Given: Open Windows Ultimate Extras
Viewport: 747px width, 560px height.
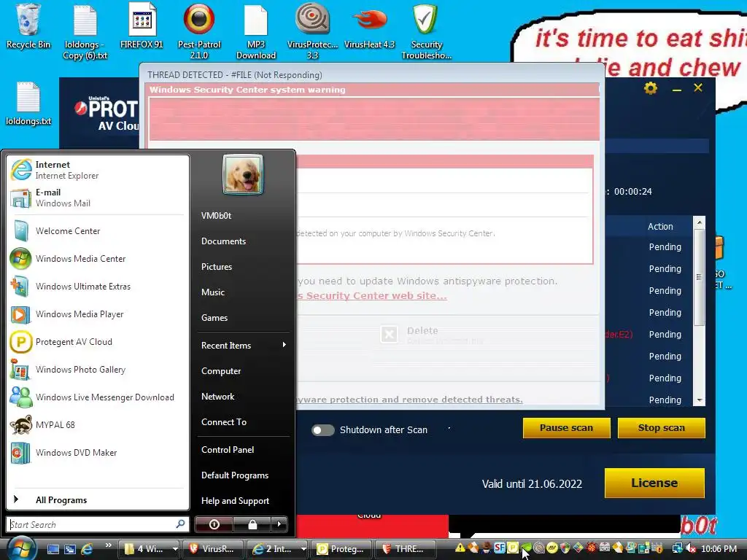Looking at the screenshot, I should pyautogui.click(x=98, y=286).
